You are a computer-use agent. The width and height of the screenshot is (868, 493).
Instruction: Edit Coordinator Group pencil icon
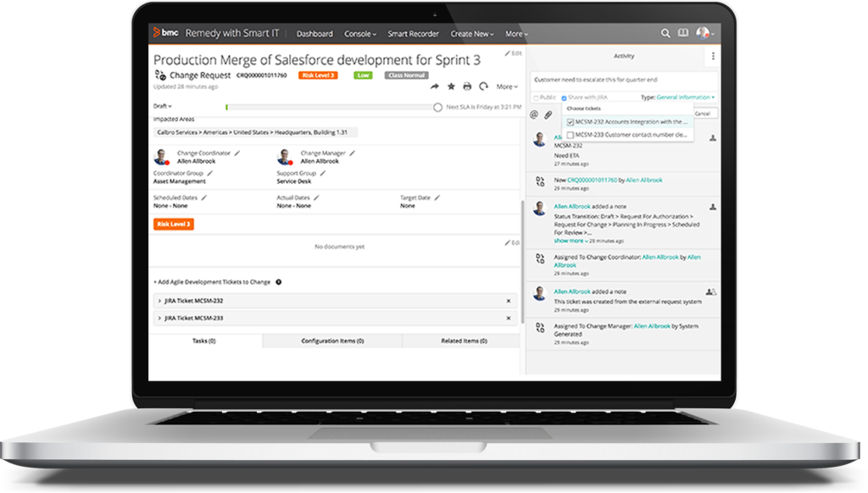210,173
